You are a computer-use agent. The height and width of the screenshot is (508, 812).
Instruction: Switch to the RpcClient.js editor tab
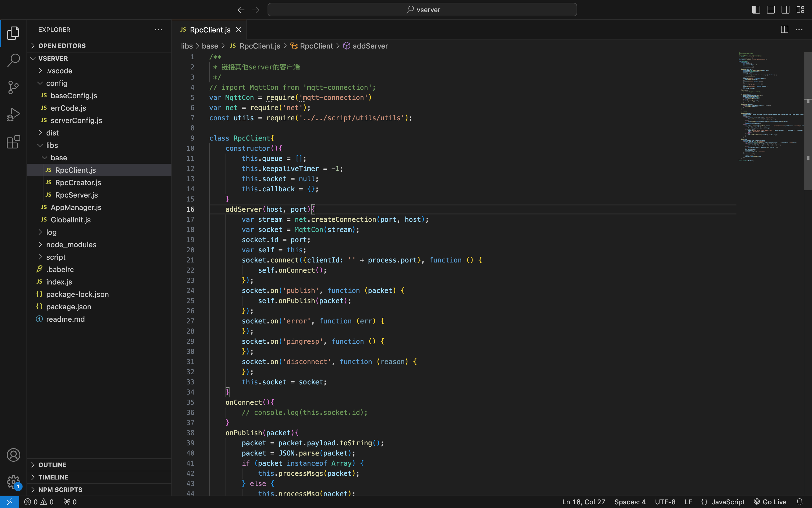(x=209, y=30)
